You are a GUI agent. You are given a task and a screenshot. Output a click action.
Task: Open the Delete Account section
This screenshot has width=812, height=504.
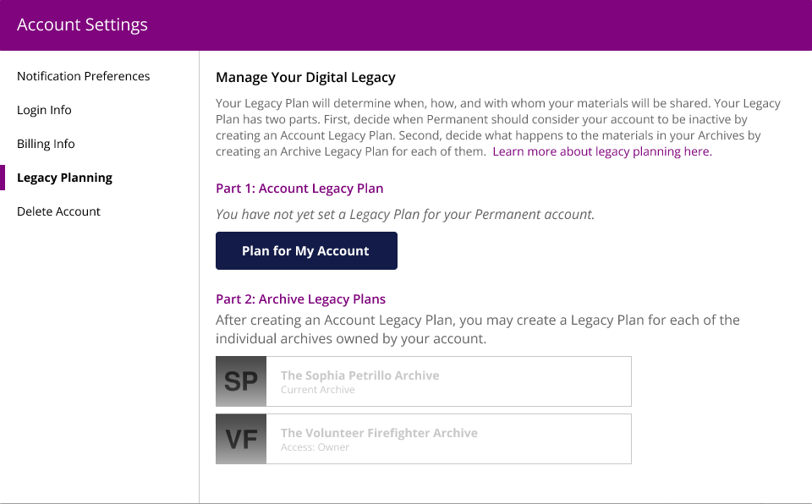[58, 211]
